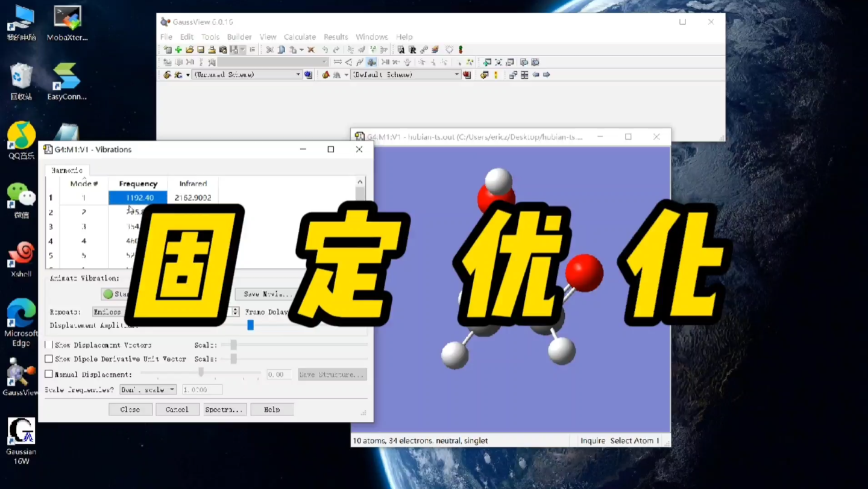Click the green plus add-molecule icon
The height and width of the screenshot is (489, 868).
pyautogui.click(x=178, y=49)
